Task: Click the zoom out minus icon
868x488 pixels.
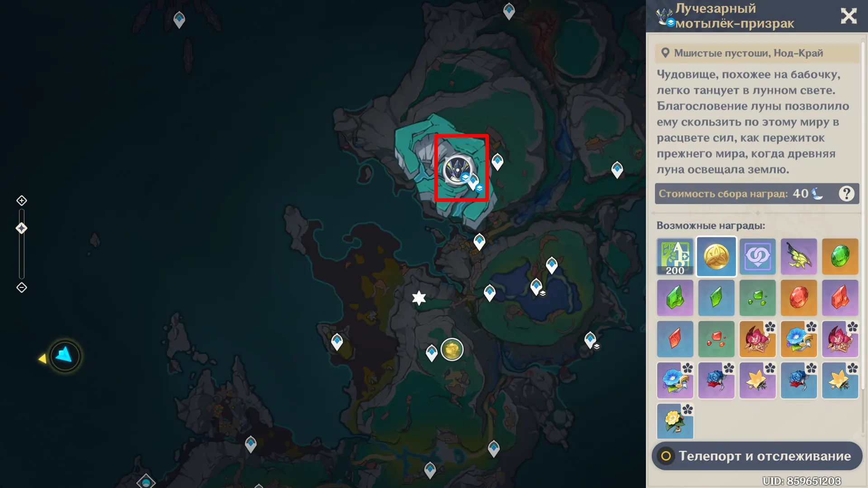Action: click(x=22, y=287)
